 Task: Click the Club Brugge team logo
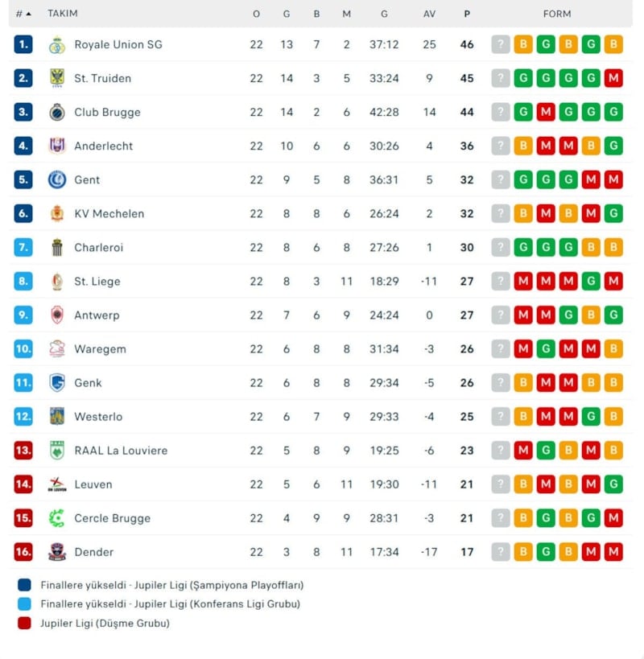point(56,113)
